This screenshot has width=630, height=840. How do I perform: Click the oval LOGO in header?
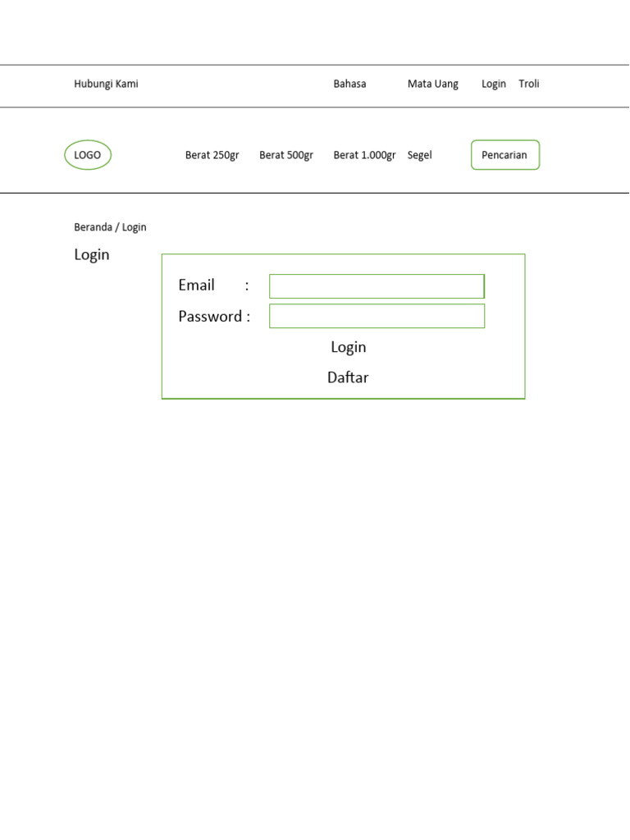(x=88, y=155)
